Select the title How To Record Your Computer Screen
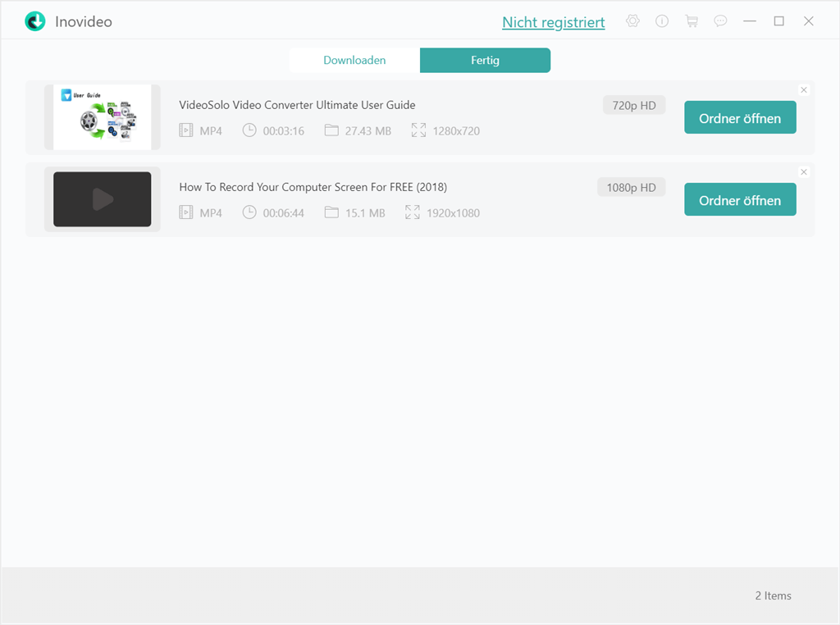Image resolution: width=840 pixels, height=625 pixels. point(313,187)
